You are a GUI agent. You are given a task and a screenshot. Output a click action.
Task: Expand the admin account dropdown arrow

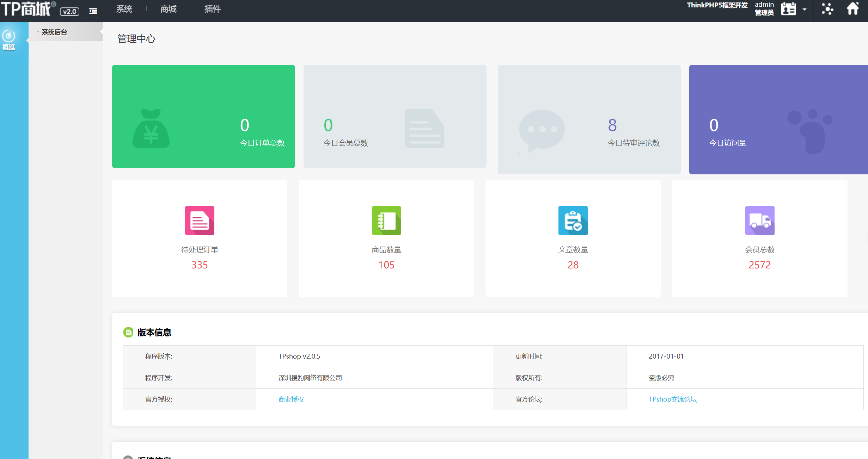coord(805,10)
